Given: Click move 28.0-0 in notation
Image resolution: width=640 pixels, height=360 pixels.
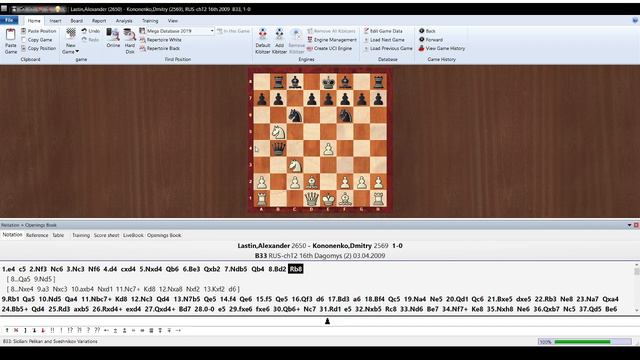Looking at the screenshot, I should coord(204,309).
